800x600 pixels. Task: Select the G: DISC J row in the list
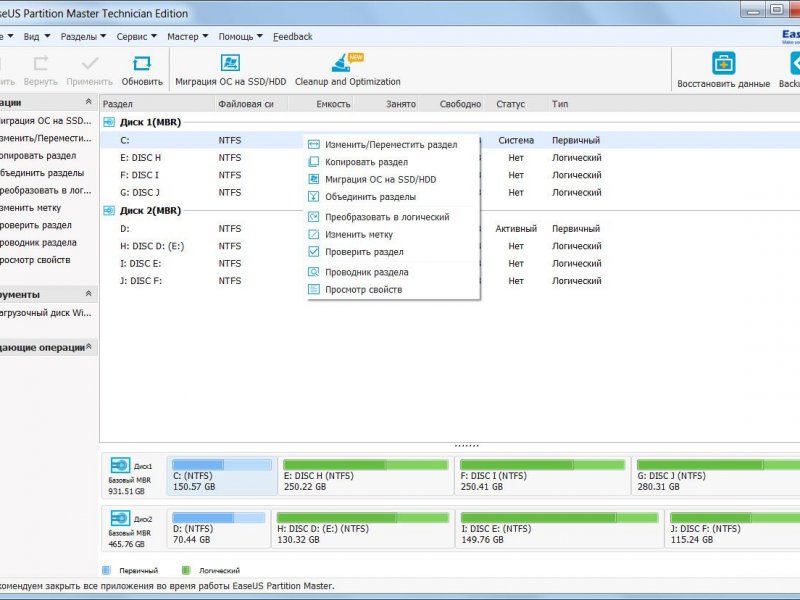point(450,192)
